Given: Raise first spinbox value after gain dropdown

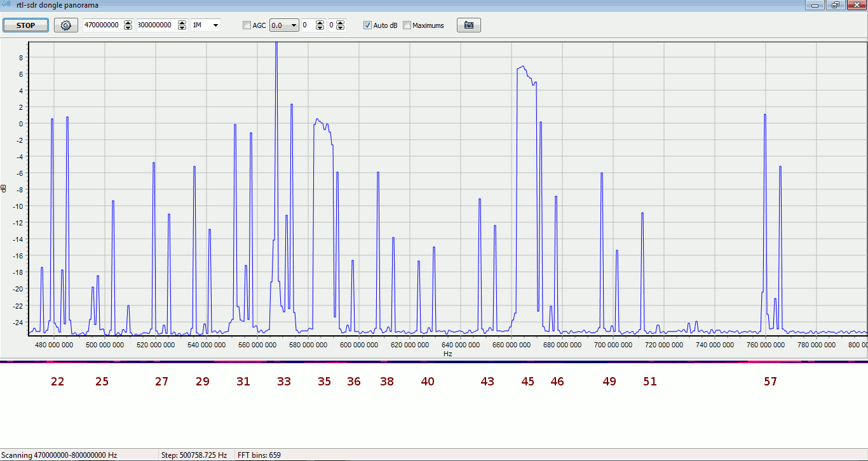Looking at the screenshot, I should coord(320,23).
